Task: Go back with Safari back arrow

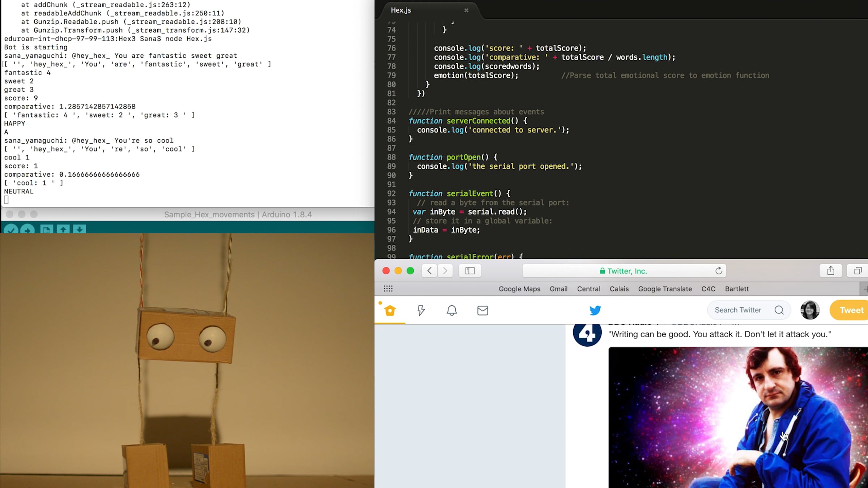Action: point(429,271)
